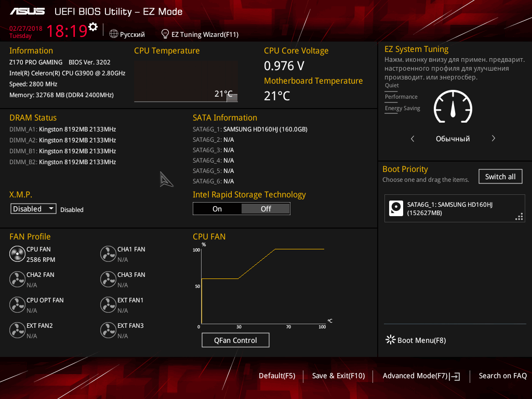Click the Обычный profile label
This screenshot has width=532, height=399.
click(453, 138)
